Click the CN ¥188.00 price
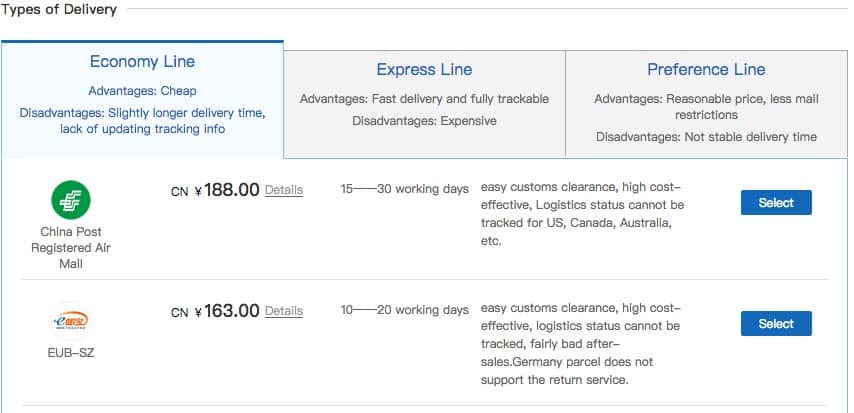 click(x=215, y=190)
